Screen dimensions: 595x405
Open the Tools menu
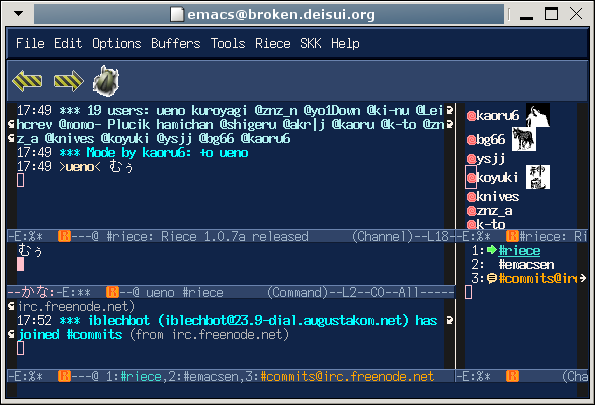[228, 43]
